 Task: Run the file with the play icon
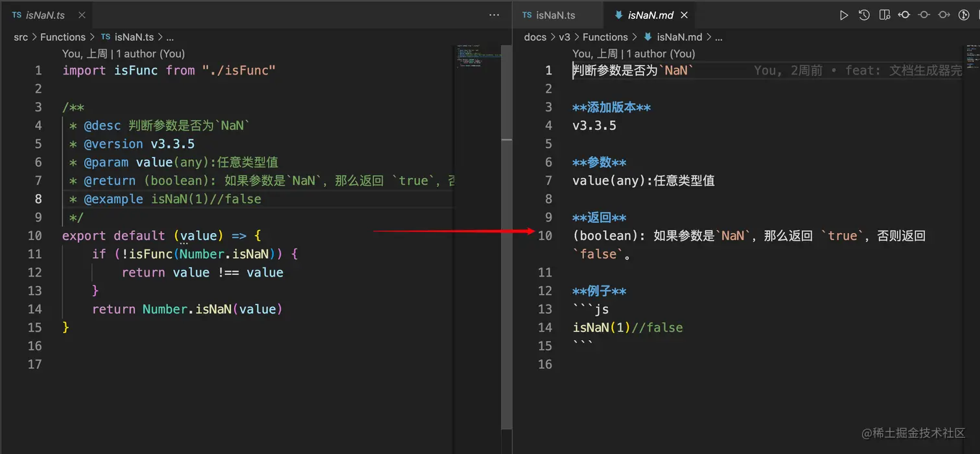(x=843, y=15)
